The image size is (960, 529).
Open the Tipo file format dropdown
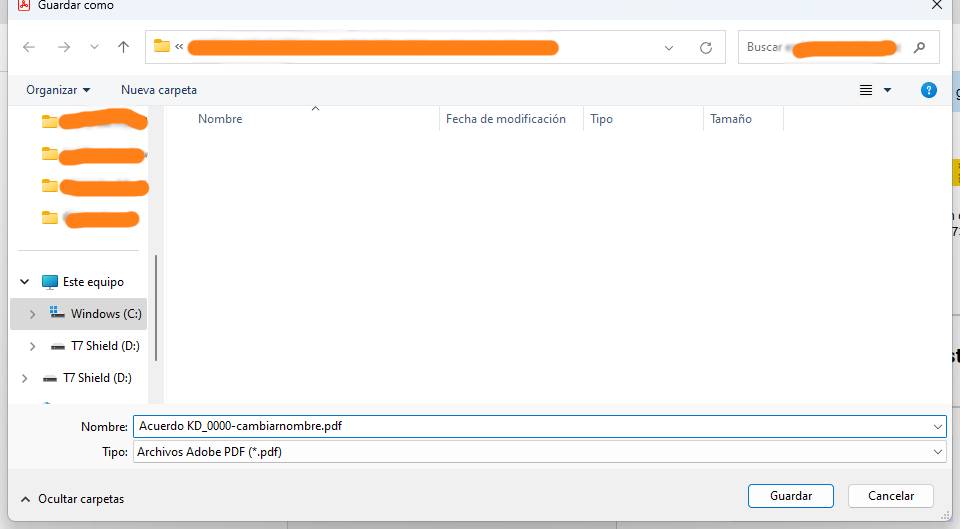pyautogui.click(x=937, y=452)
